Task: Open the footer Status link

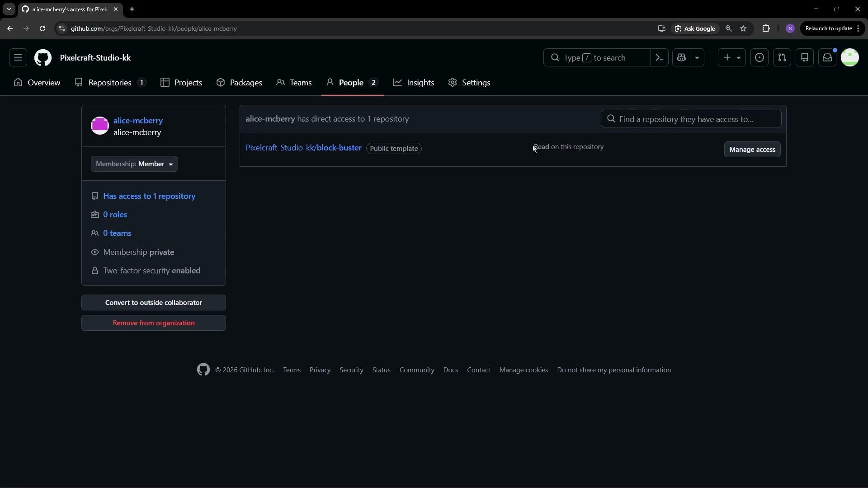Action: click(381, 370)
